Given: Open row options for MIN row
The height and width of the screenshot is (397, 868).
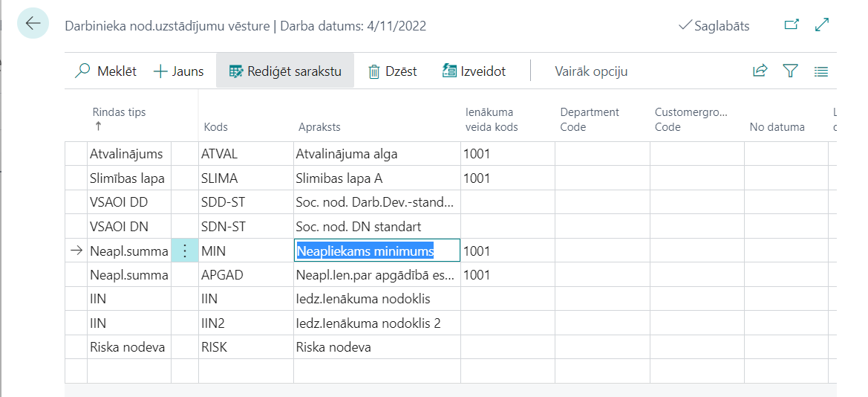Looking at the screenshot, I should tap(185, 251).
